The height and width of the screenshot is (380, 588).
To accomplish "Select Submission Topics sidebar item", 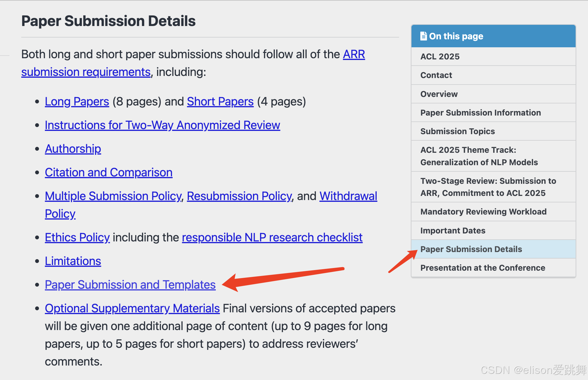I will [x=458, y=131].
